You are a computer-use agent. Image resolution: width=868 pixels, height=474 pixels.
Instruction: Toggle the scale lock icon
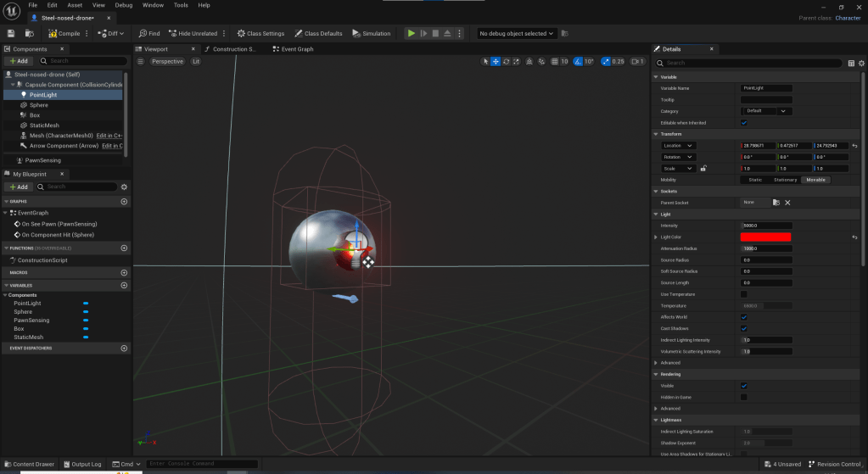tap(703, 168)
